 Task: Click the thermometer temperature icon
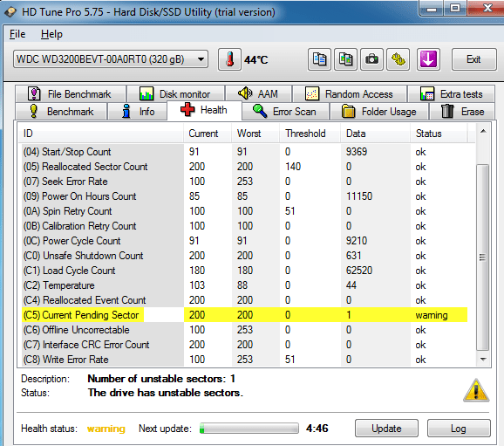tap(229, 59)
